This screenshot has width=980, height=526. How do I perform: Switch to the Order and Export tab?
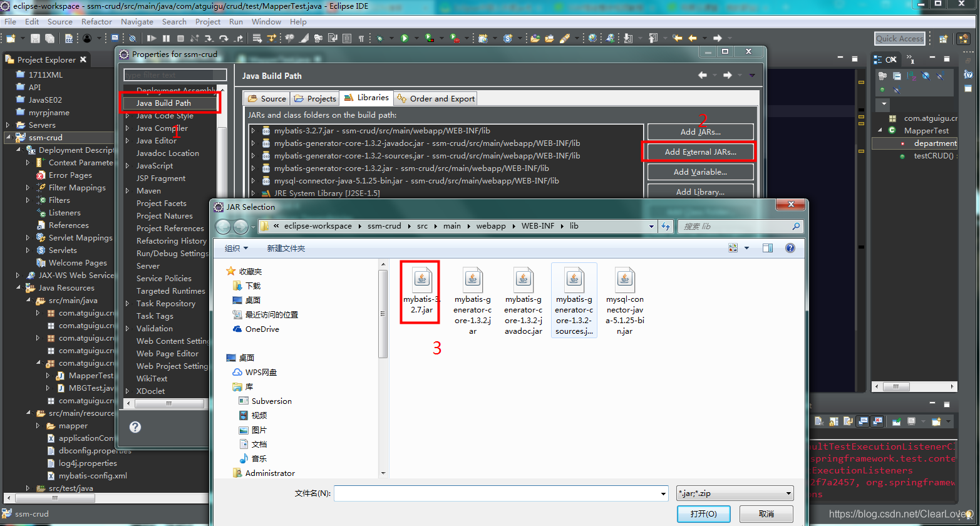tap(435, 98)
